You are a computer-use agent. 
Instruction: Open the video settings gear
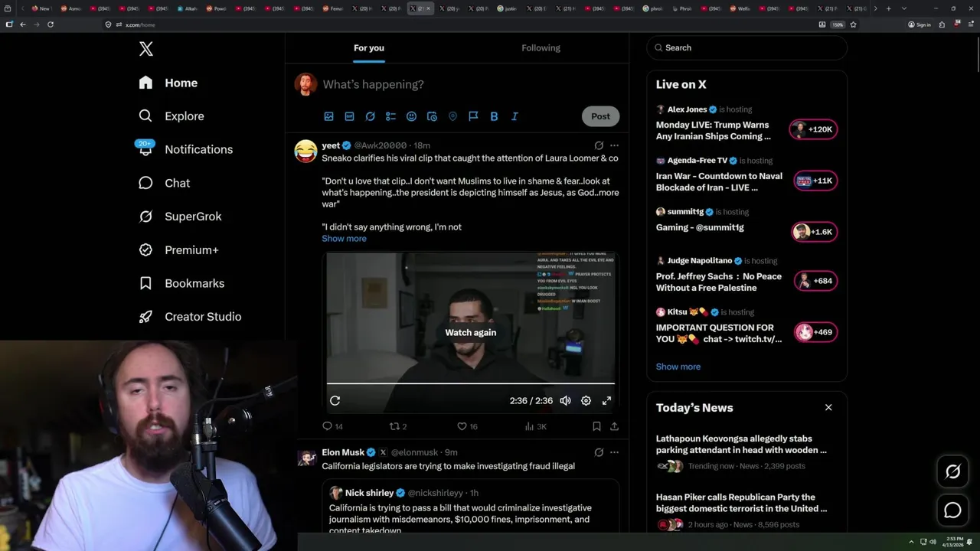(586, 401)
